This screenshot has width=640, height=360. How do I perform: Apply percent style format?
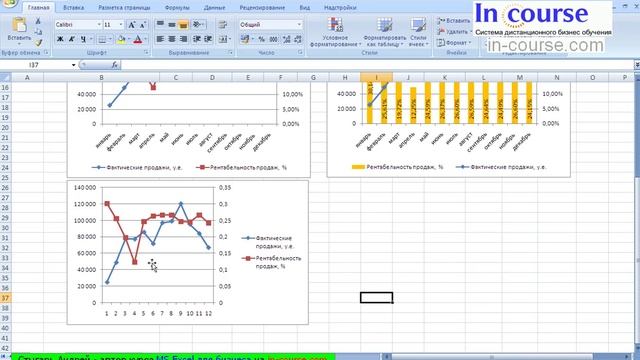(262, 39)
